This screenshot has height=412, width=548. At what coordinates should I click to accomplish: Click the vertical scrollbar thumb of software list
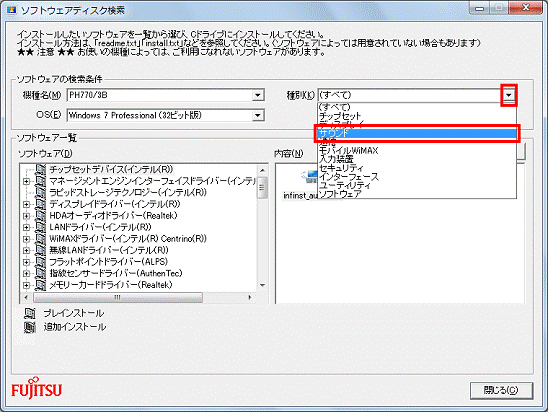coord(262,188)
